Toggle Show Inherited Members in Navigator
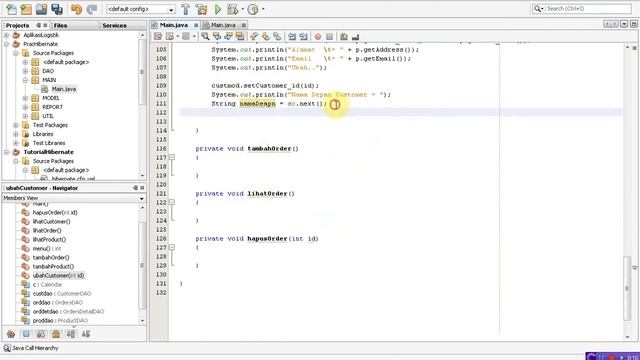 point(11,334)
